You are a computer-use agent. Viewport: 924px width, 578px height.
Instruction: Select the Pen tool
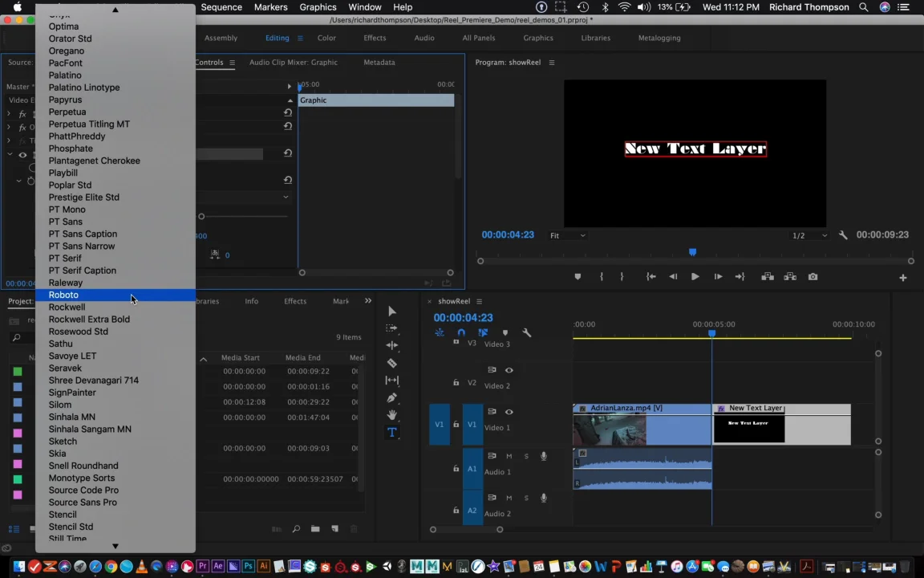pyautogui.click(x=392, y=397)
